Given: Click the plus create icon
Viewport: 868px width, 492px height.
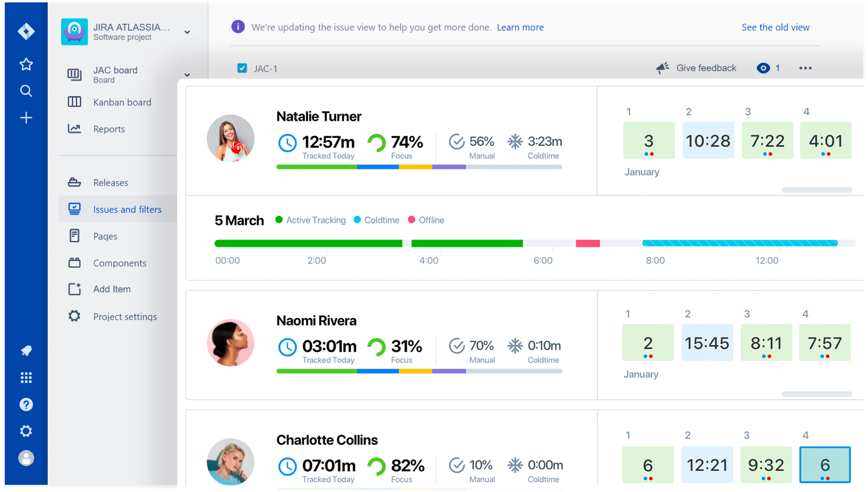Looking at the screenshot, I should pyautogui.click(x=26, y=118).
